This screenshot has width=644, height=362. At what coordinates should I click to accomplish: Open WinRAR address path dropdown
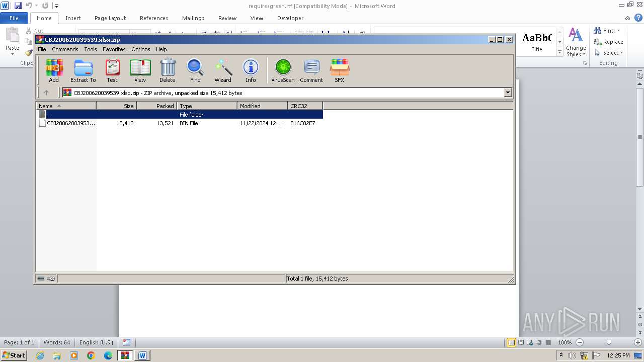[508, 93]
